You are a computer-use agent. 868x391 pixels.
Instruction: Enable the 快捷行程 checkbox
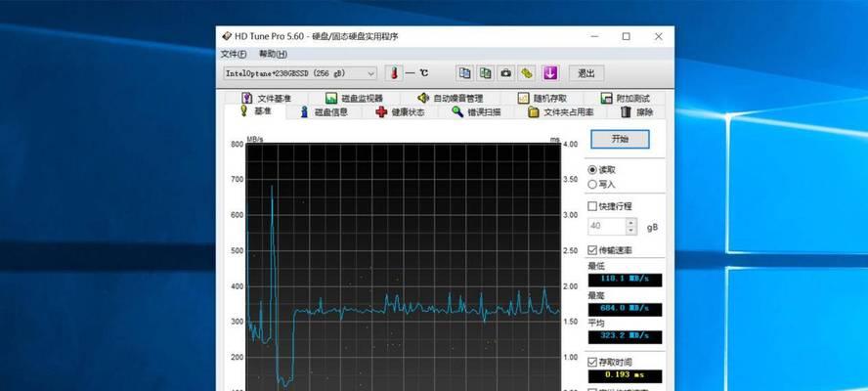(592, 206)
